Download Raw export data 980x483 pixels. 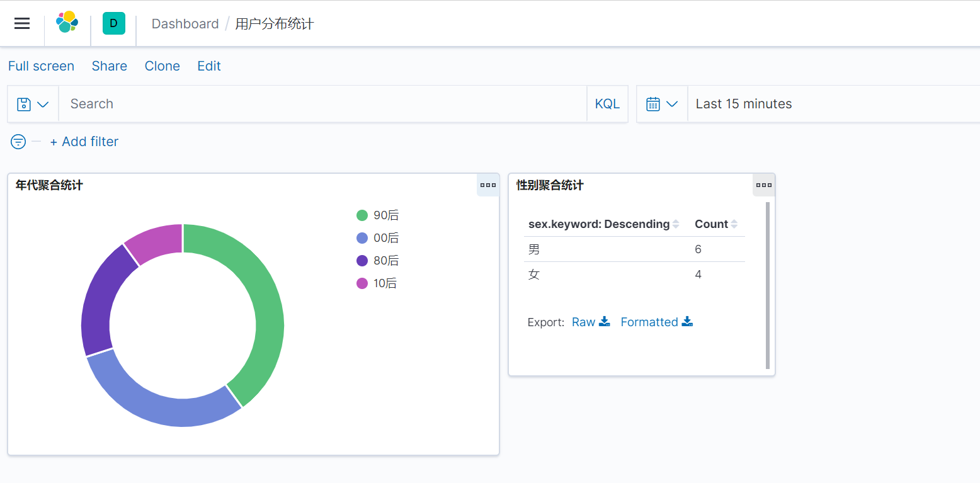click(x=591, y=322)
